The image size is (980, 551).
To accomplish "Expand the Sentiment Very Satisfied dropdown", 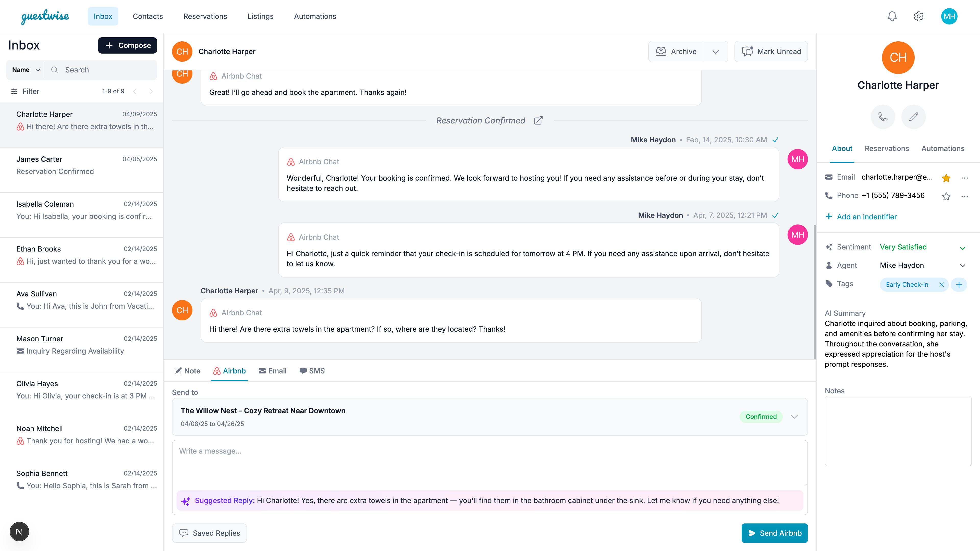I will click(x=962, y=248).
